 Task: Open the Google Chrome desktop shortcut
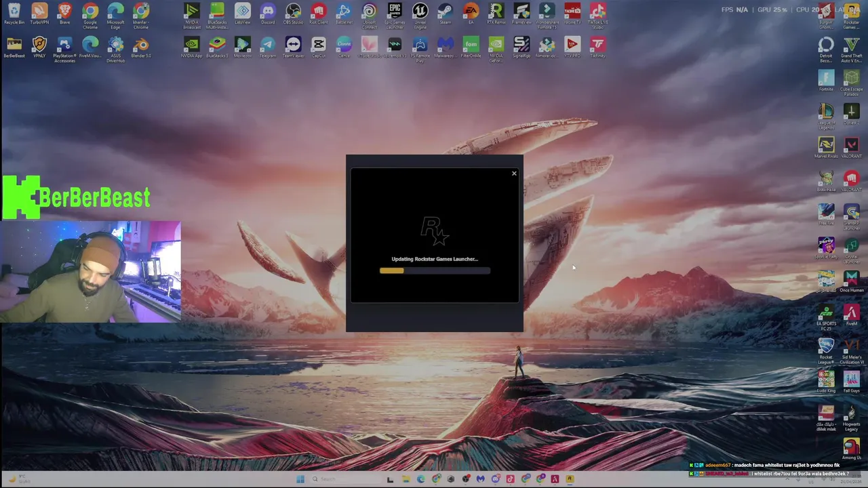(90, 15)
